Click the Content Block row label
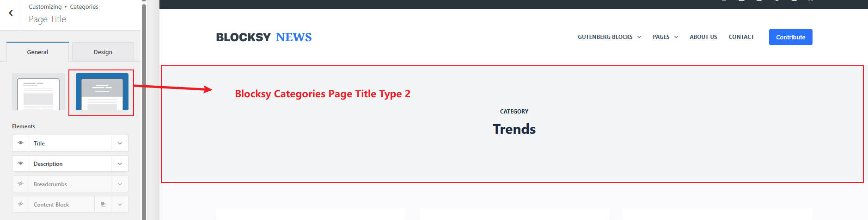The height and width of the screenshot is (220, 868). tap(51, 205)
